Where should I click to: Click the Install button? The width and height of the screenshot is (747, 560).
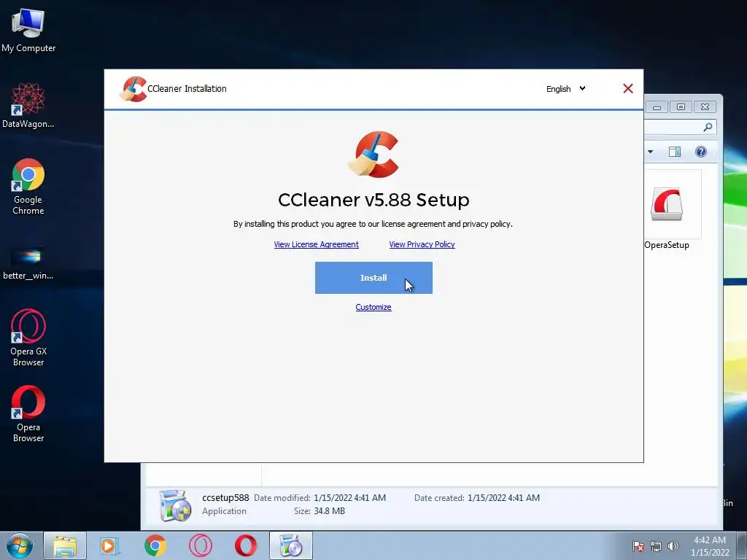pos(373,278)
